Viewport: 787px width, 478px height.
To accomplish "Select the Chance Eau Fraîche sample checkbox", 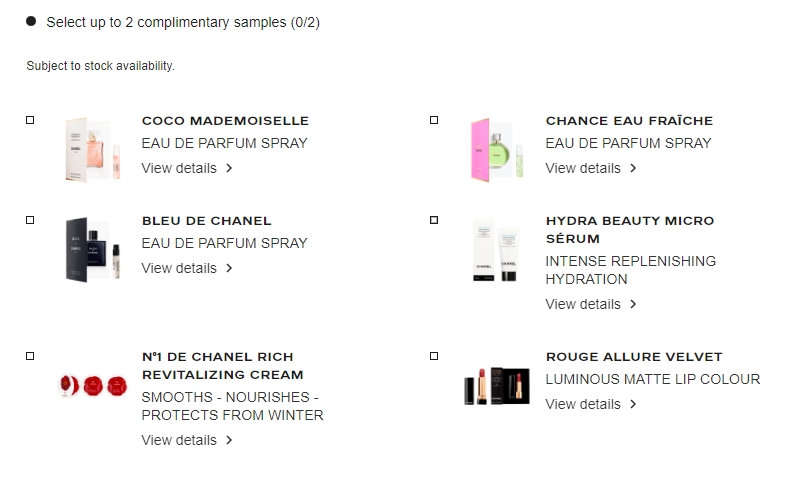I will 434,120.
